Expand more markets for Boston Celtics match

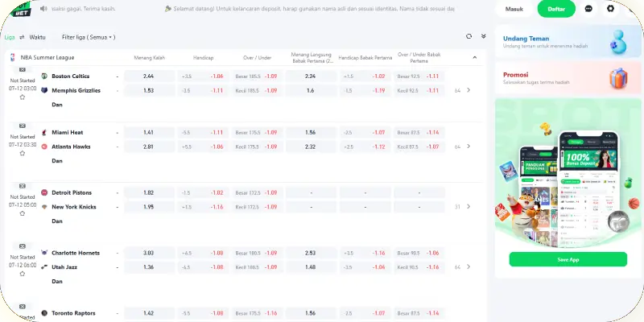click(469, 90)
